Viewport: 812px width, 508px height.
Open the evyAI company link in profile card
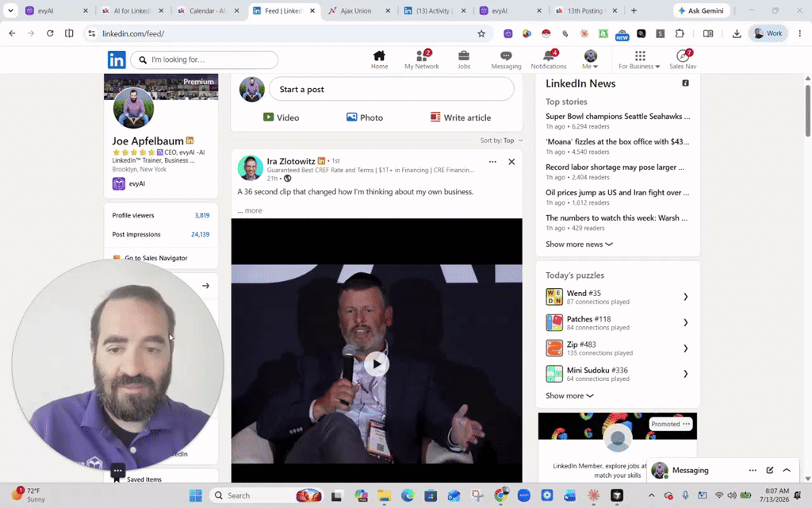tap(129, 183)
